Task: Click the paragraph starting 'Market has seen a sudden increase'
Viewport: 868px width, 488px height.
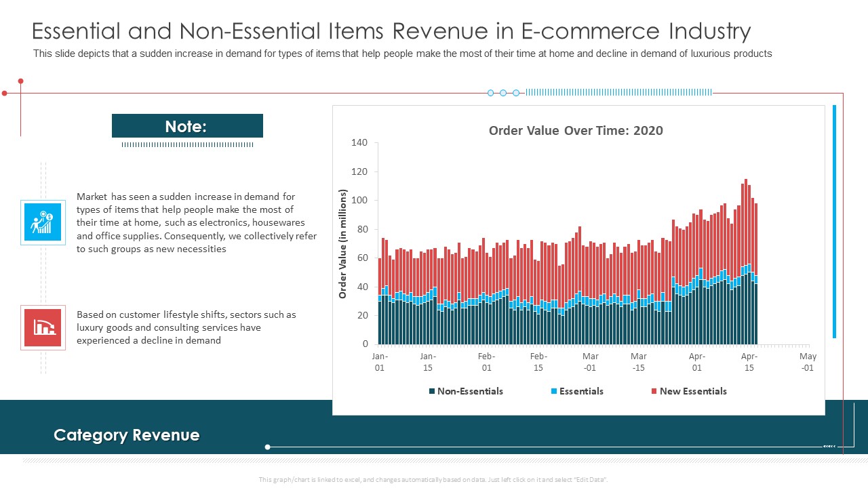Action: (x=197, y=222)
